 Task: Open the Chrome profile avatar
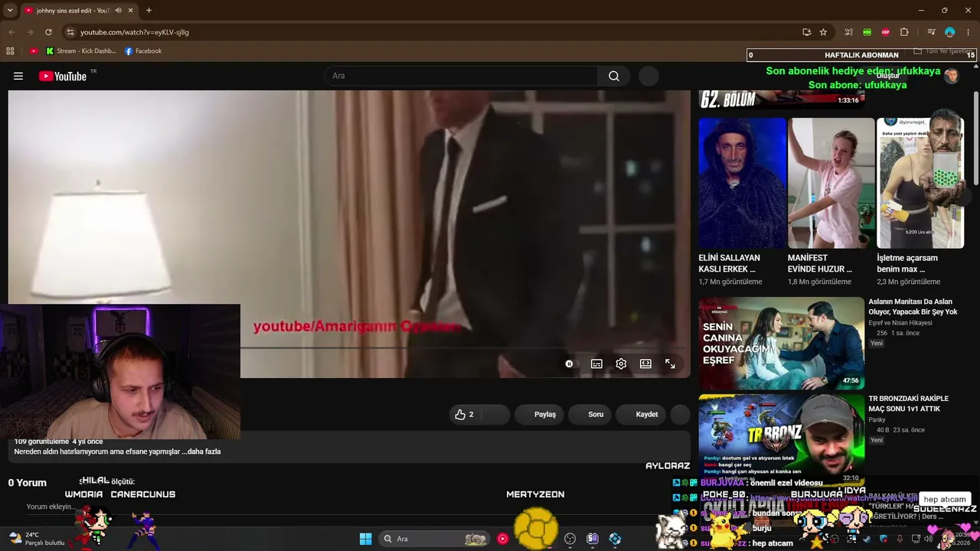[x=950, y=32]
